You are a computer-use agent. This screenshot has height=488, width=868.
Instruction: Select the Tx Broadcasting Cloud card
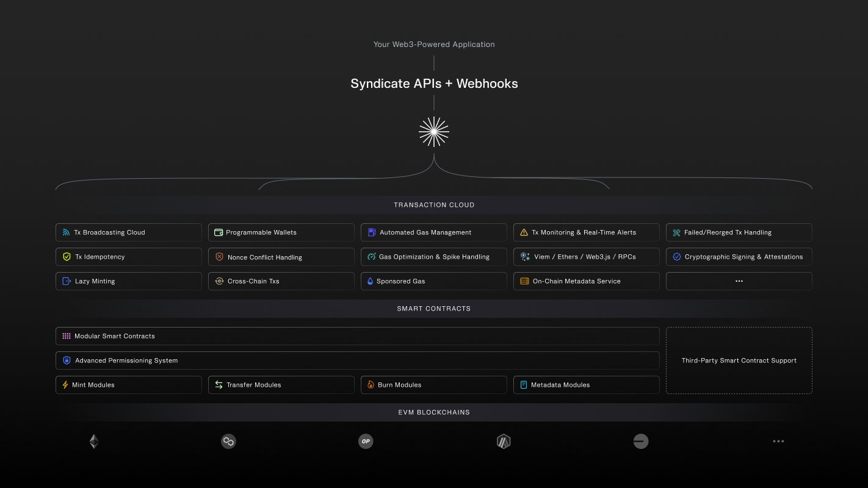129,232
